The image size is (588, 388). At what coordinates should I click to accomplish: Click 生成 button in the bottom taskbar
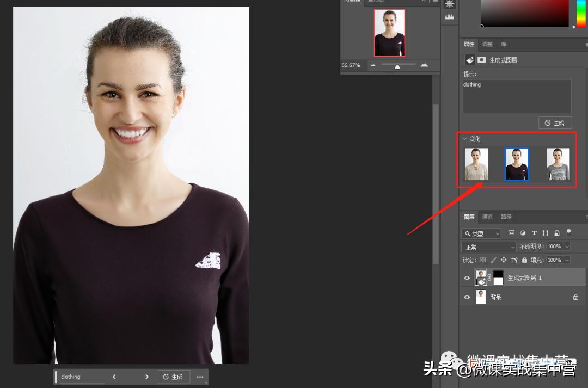pos(173,377)
